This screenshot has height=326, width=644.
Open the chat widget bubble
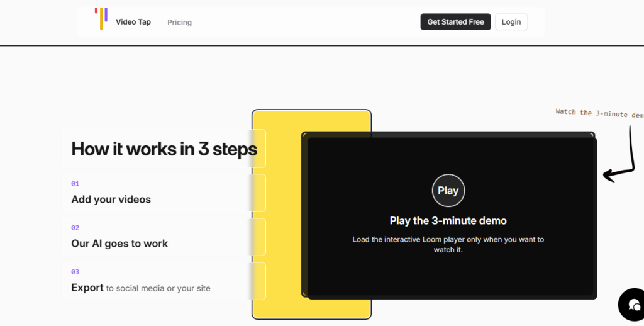633,305
